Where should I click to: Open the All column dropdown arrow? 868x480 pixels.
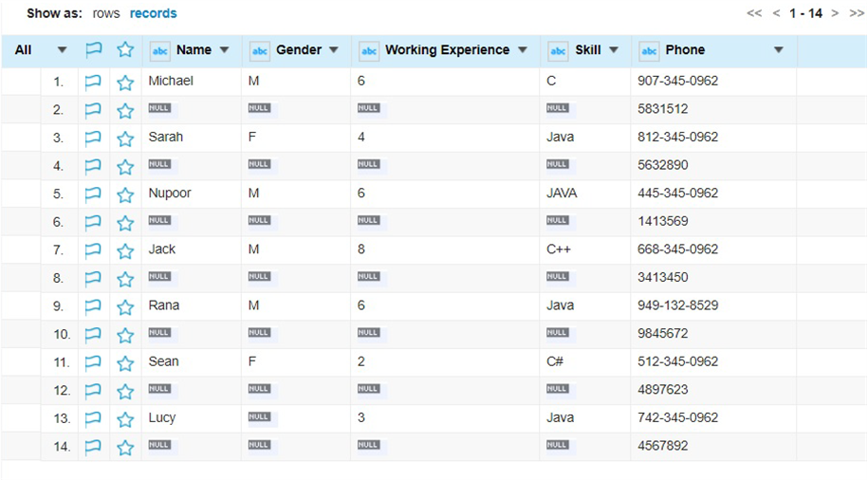tap(63, 50)
